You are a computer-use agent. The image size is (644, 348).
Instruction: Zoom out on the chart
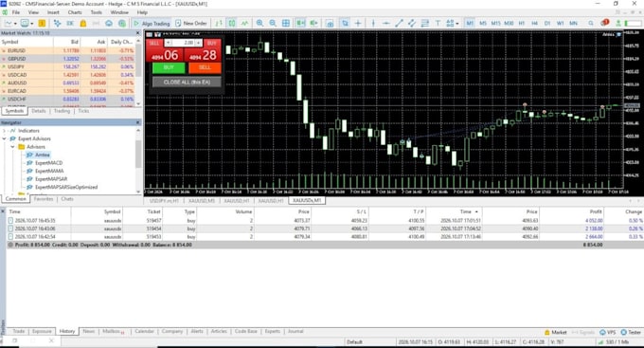[x=273, y=24]
